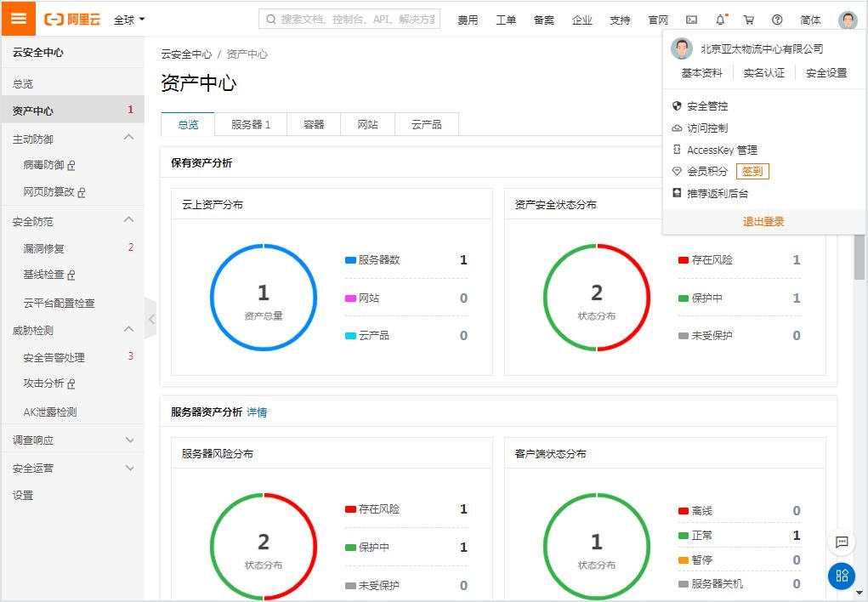
Task: Collapse the 安全防范 section
Action: (x=128, y=220)
